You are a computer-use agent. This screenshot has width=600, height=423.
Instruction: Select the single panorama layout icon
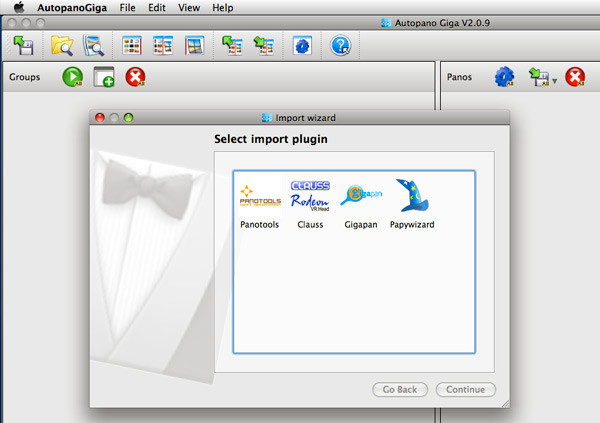[x=194, y=46]
